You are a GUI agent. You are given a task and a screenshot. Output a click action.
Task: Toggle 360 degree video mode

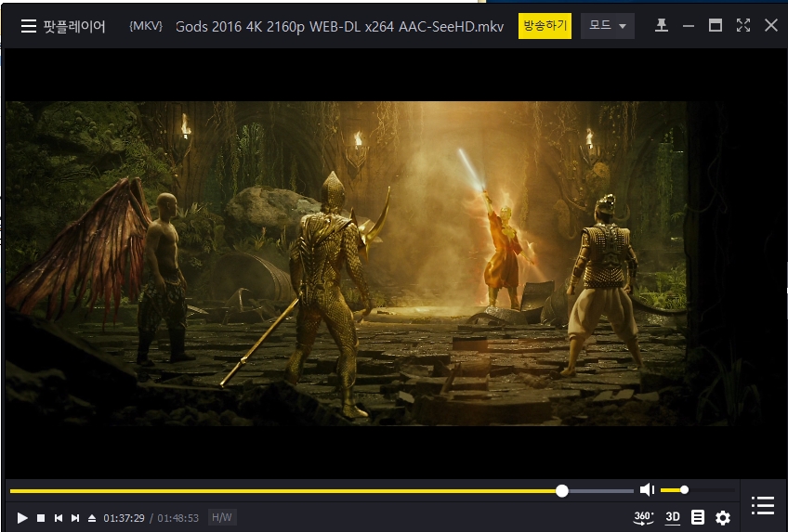click(x=643, y=517)
